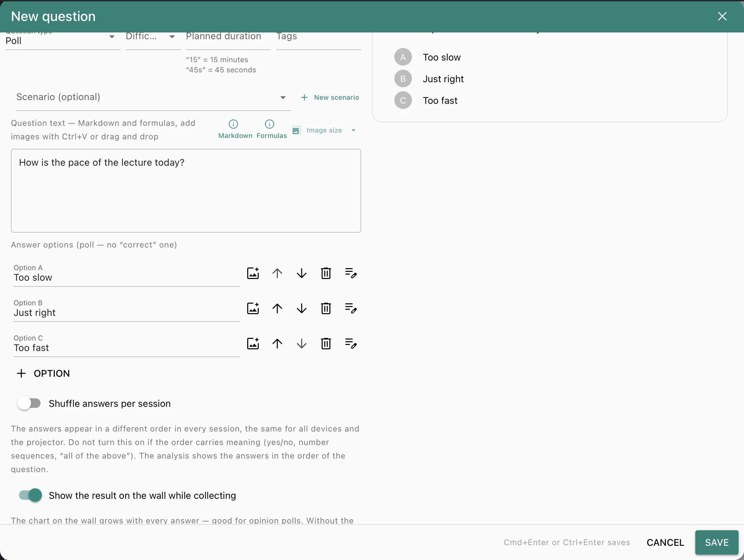Open the Image size dropdown

324,131
